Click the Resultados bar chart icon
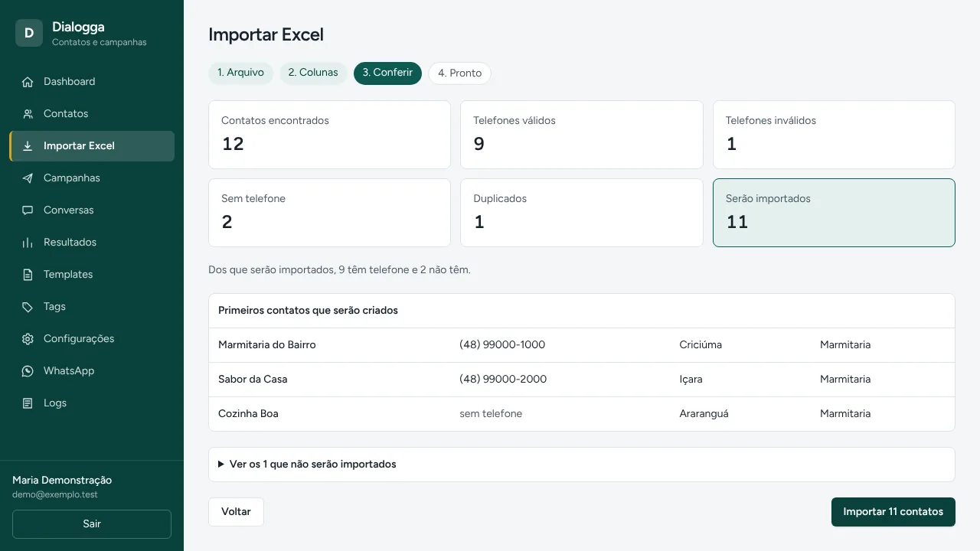The height and width of the screenshot is (551, 980). click(x=28, y=243)
